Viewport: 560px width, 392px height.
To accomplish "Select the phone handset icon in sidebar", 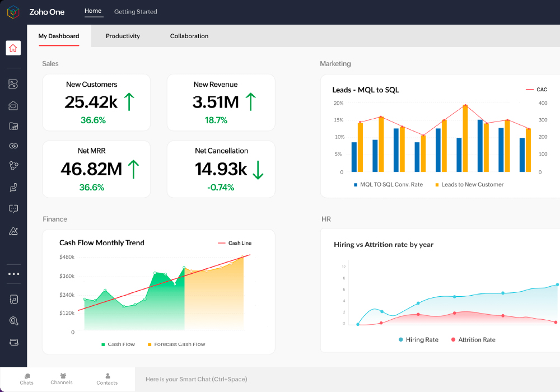I will [x=13, y=187].
